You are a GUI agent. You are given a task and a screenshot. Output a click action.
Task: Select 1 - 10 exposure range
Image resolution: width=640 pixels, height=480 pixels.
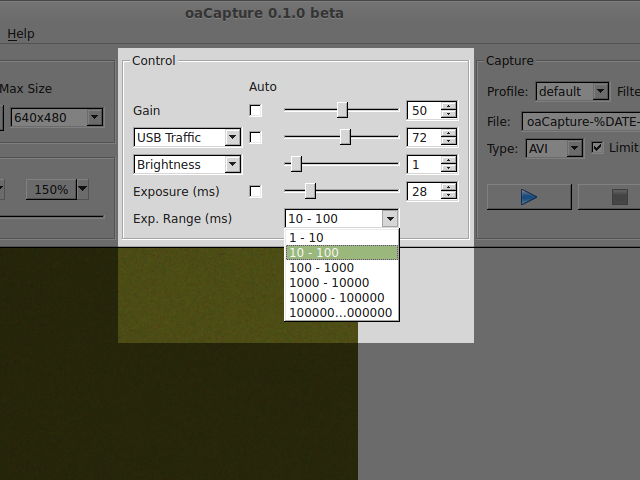pos(342,238)
